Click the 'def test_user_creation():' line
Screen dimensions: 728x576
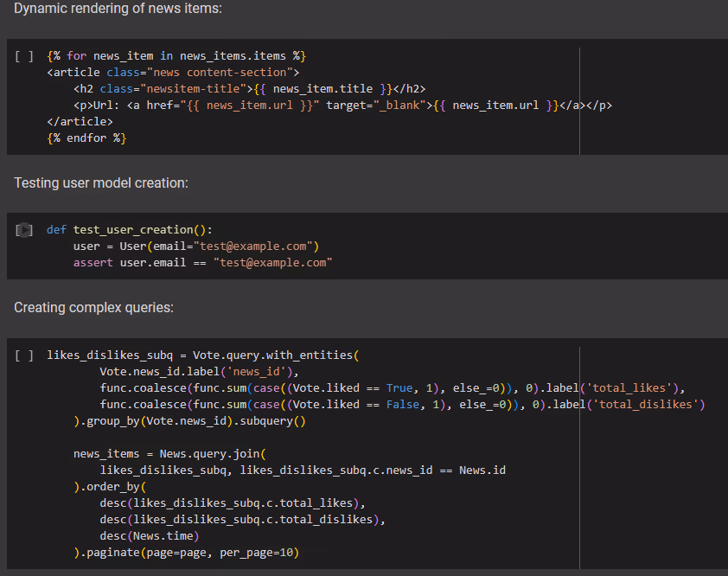pos(129,230)
